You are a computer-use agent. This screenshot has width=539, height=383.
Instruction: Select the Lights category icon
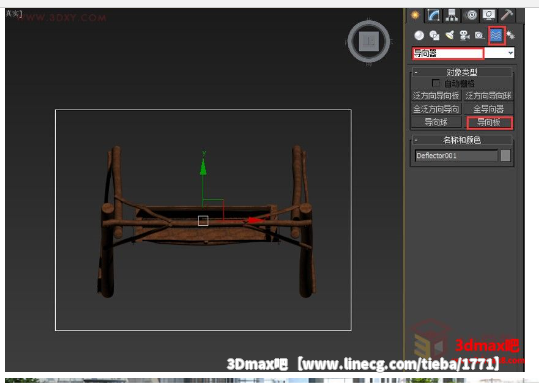pyautogui.click(x=449, y=35)
